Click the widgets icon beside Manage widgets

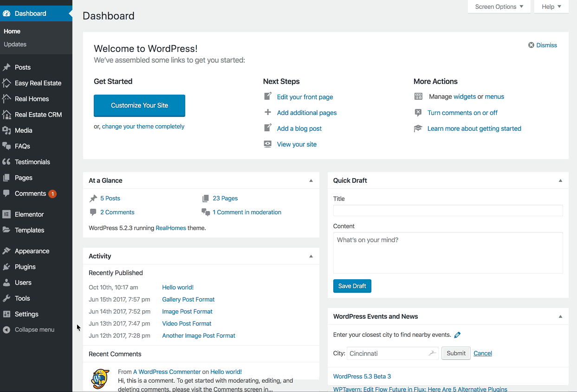(418, 96)
